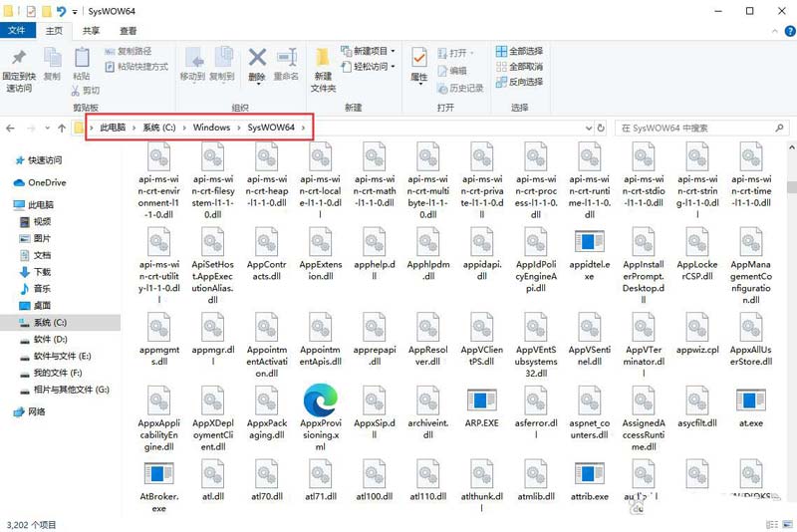Image resolution: width=797 pixels, height=532 pixels.
Task: Click the Edit ribbon button
Action: coord(452,71)
